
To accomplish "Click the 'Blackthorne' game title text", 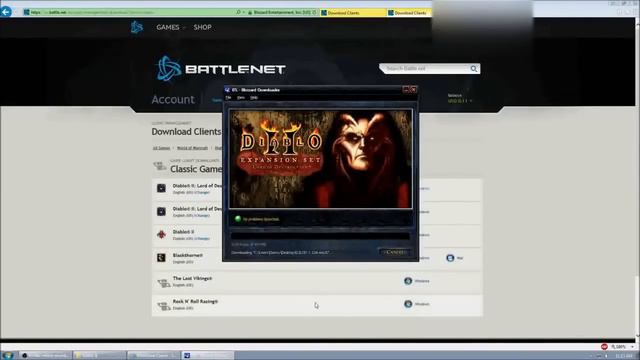I will [x=188, y=255].
